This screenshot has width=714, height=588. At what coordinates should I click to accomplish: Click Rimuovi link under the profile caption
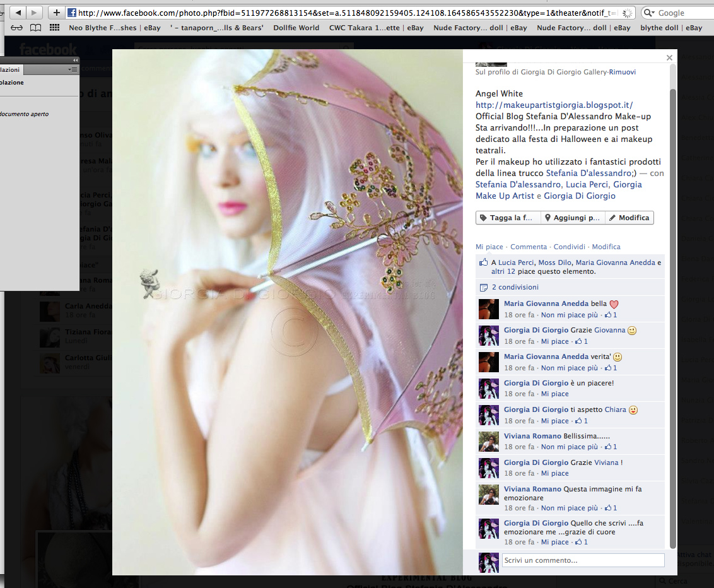622,72
